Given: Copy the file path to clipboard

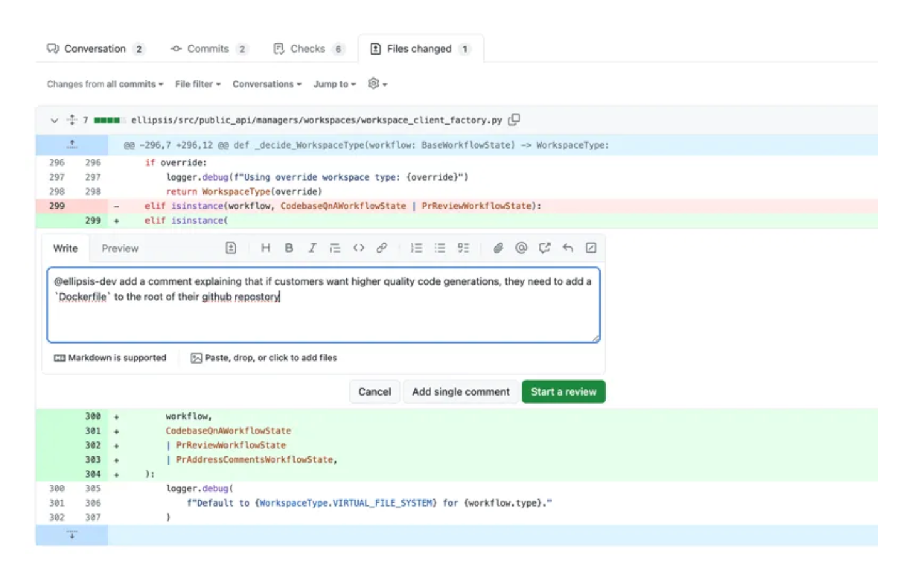Looking at the screenshot, I should [514, 120].
